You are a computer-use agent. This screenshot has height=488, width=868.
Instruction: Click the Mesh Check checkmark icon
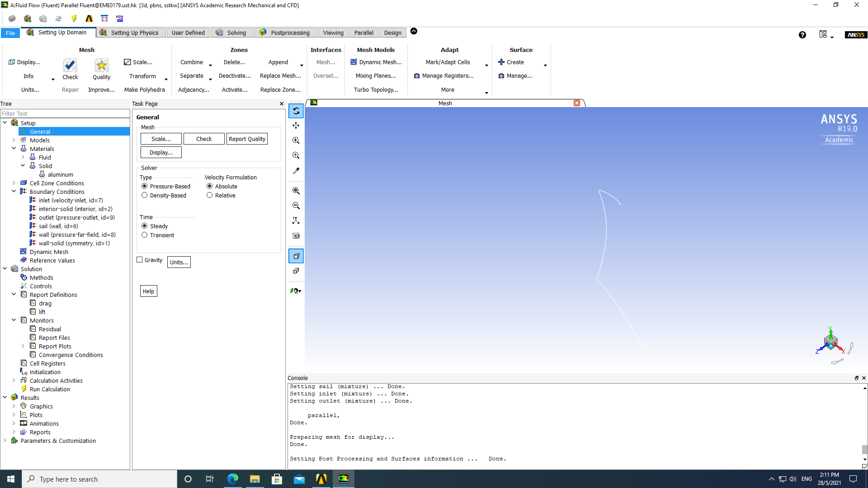[x=70, y=66]
